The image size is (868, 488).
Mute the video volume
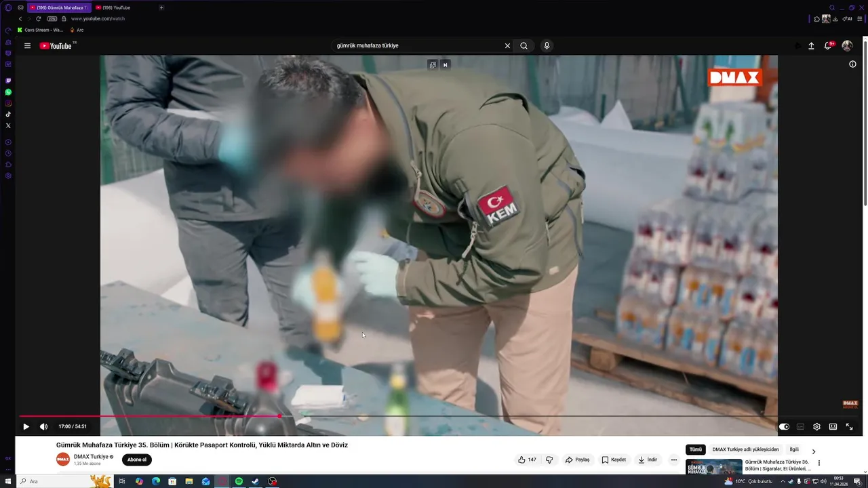click(x=43, y=427)
